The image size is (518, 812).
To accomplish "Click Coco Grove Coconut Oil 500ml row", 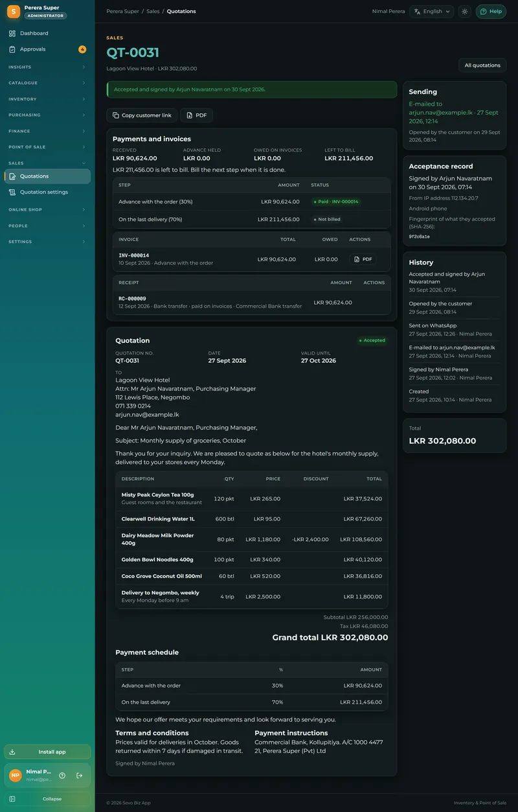I will click(252, 576).
